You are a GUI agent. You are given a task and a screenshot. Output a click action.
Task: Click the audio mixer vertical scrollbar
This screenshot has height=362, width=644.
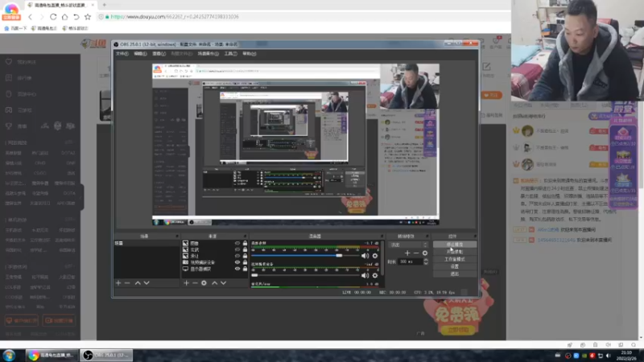382,258
